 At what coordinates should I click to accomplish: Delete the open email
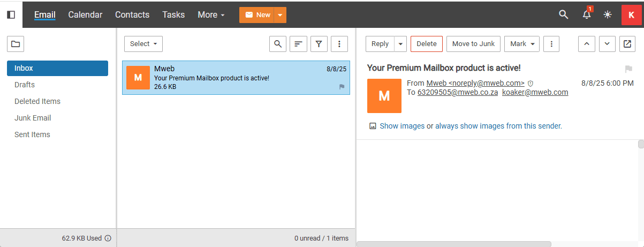point(427,44)
